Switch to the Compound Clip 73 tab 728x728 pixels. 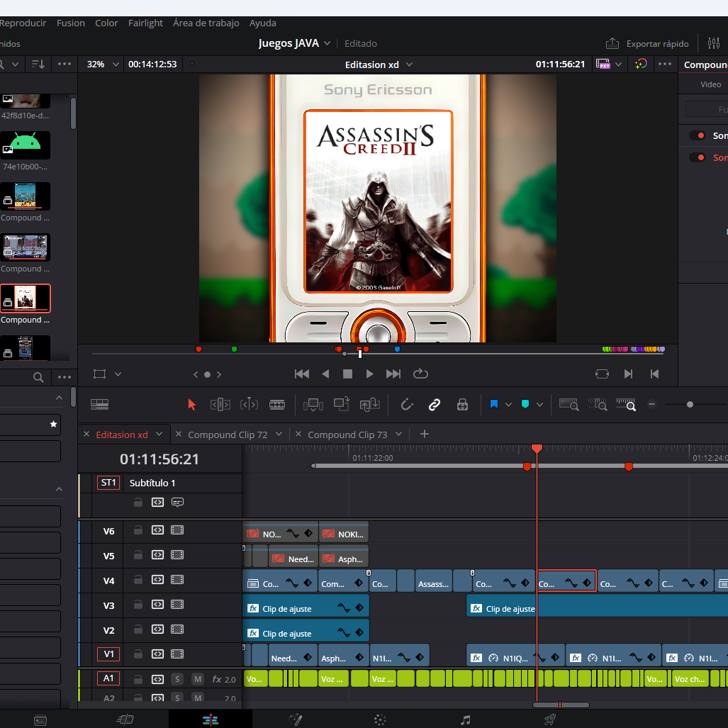347,435
